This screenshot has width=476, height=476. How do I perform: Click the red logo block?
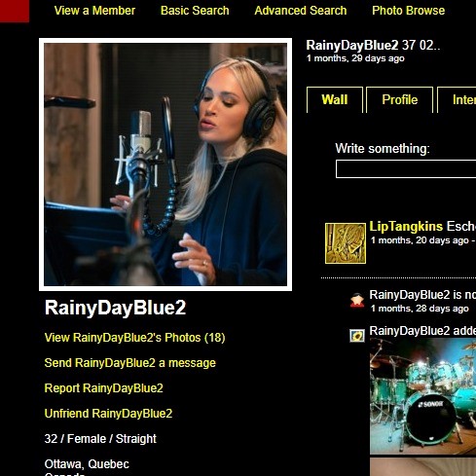click(15, 11)
